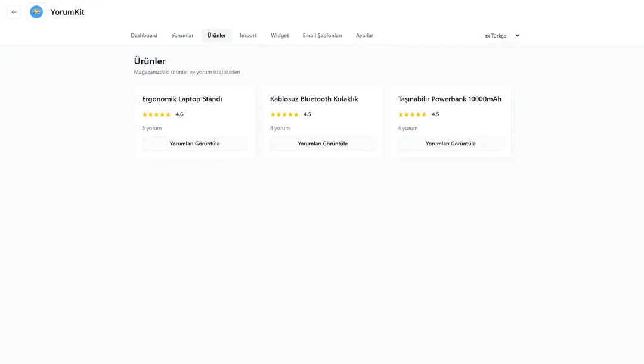View reviews for Taşınabilir Powerbank 10000mAh
Viewport: 644px width, 364px height.
(450, 144)
